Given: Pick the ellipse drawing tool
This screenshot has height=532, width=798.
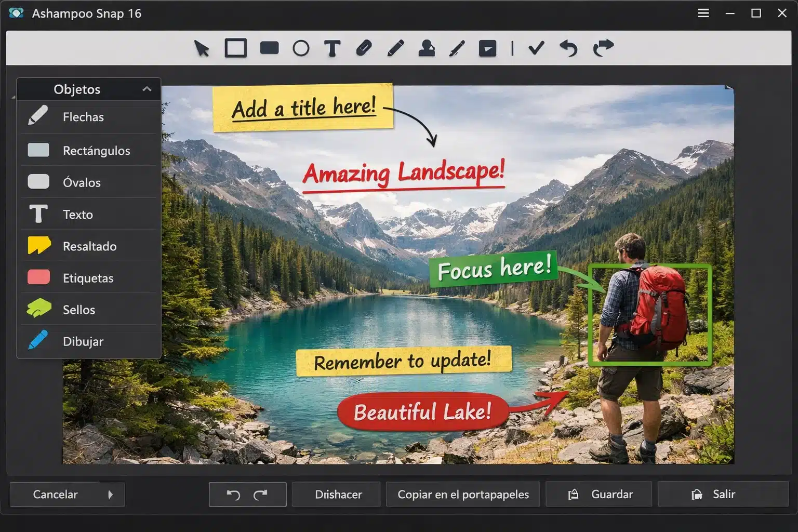Looking at the screenshot, I should pyautogui.click(x=301, y=48).
